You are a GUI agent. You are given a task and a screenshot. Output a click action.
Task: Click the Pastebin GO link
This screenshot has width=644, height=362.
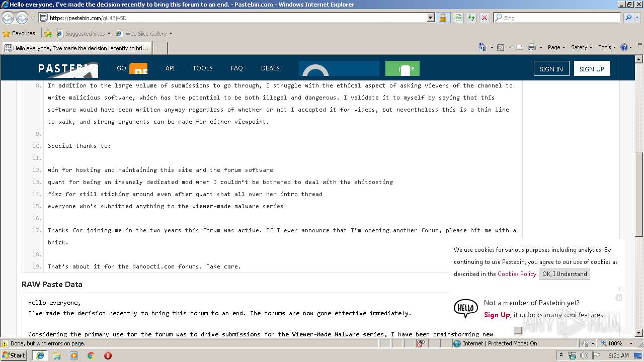coord(121,68)
